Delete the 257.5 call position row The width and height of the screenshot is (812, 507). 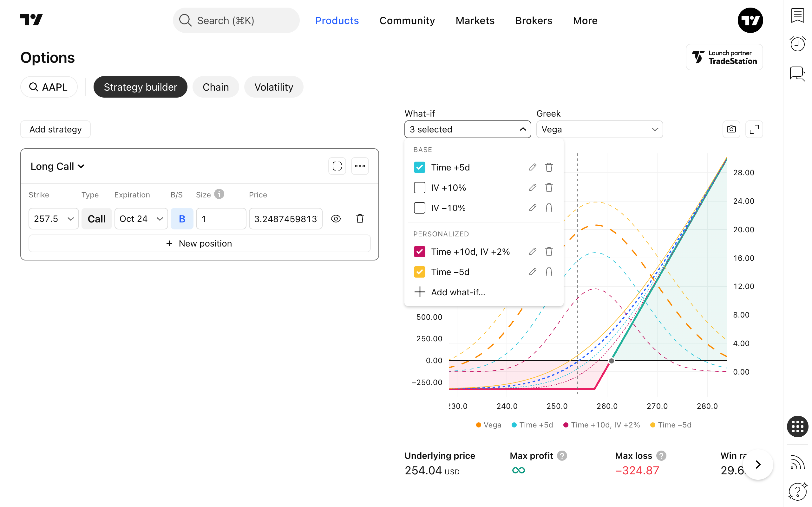tap(360, 219)
